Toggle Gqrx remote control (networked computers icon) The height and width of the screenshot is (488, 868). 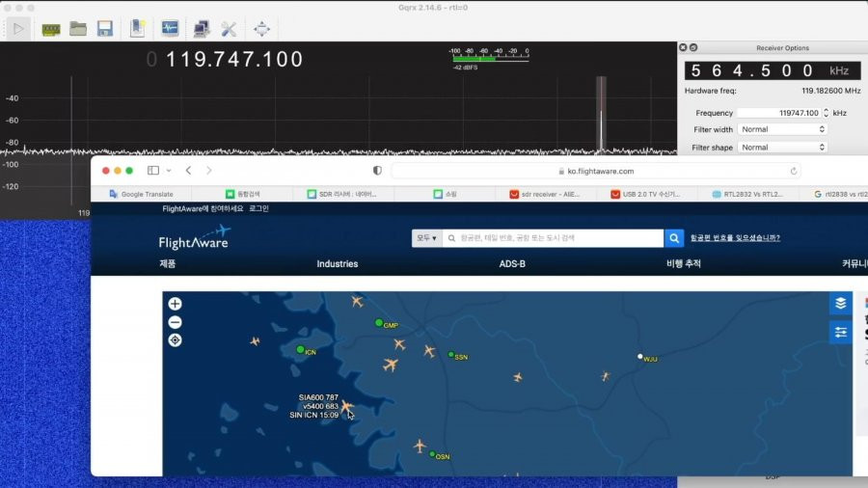click(202, 29)
